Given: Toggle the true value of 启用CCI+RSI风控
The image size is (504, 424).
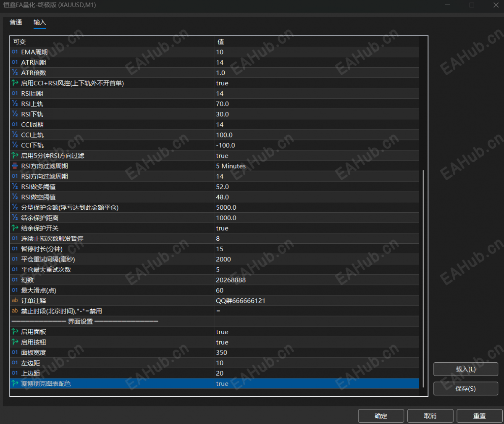Looking at the screenshot, I should [222, 83].
